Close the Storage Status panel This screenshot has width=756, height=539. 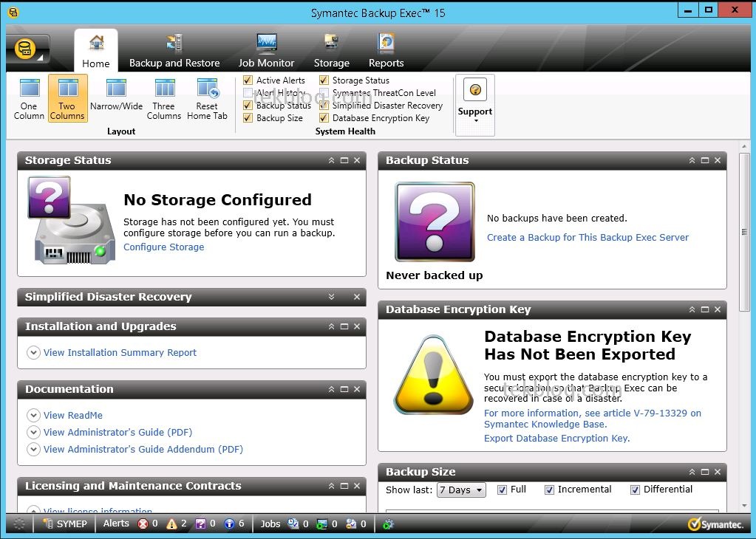click(357, 160)
